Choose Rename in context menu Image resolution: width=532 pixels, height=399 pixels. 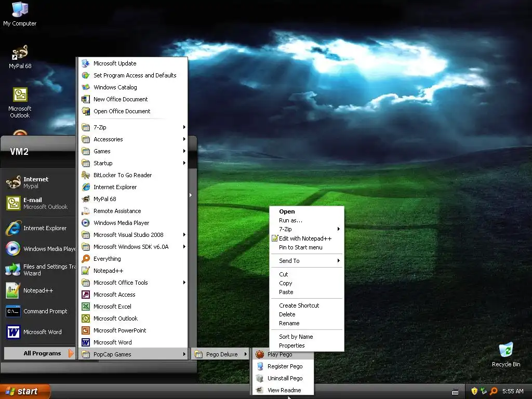pyautogui.click(x=307, y=323)
